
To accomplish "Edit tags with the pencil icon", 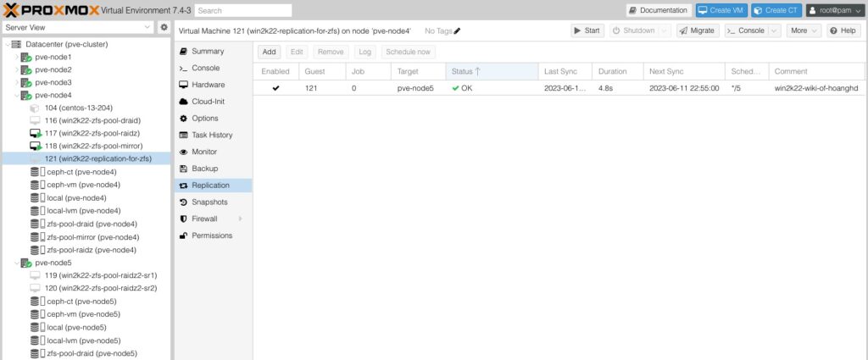I will click(457, 31).
